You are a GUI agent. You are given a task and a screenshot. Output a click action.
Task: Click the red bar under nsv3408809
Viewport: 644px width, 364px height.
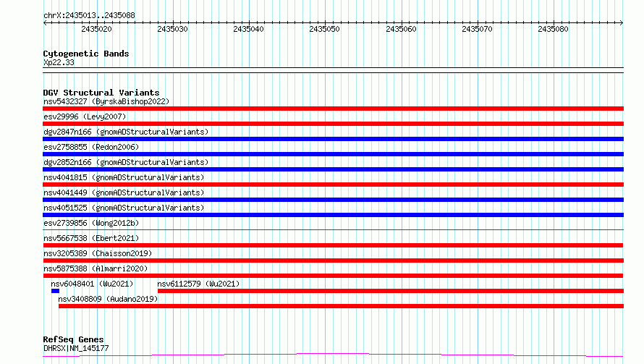click(341, 306)
